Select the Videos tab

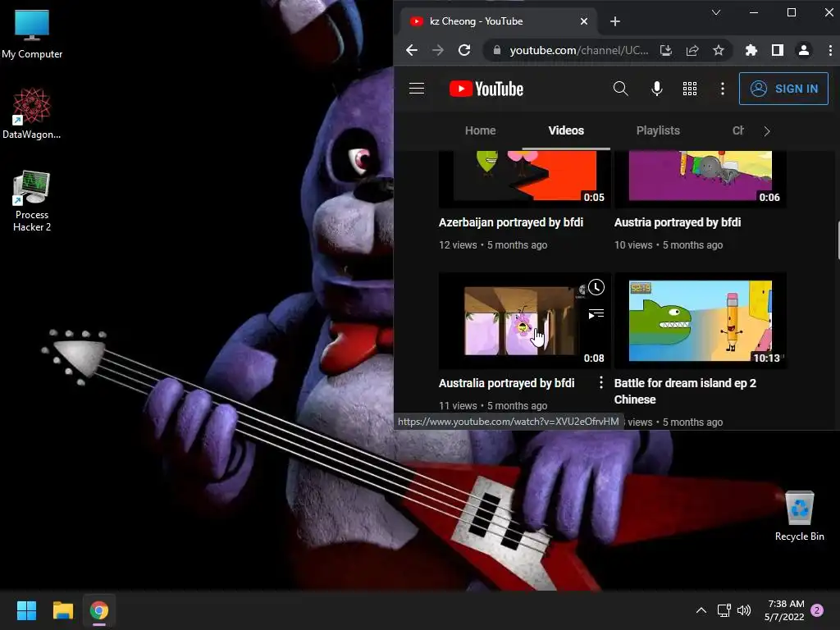(566, 130)
